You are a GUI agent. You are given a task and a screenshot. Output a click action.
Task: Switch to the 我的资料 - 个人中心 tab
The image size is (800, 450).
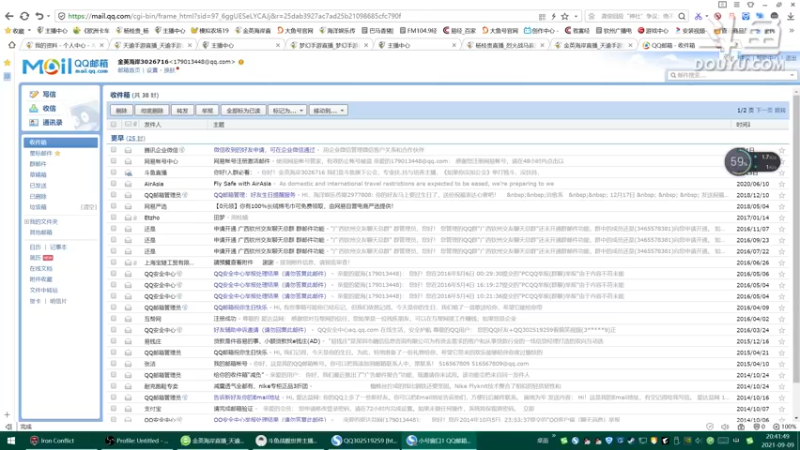[x=64, y=45]
